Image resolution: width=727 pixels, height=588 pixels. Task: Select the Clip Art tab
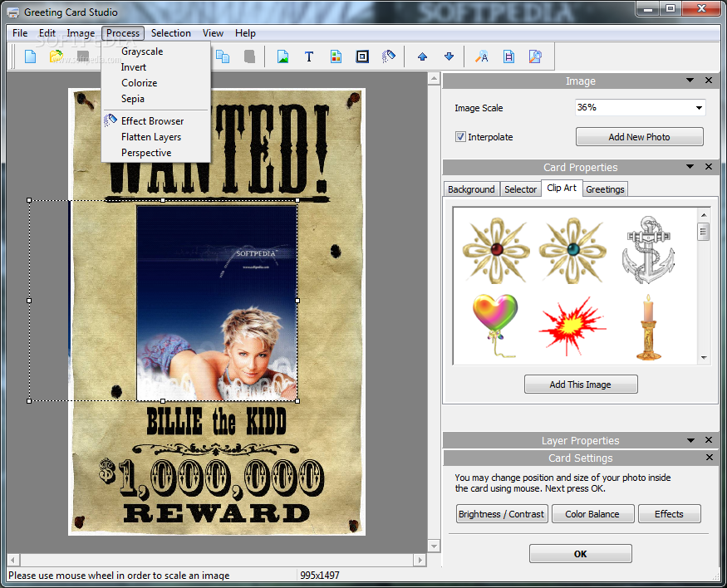pyautogui.click(x=562, y=188)
